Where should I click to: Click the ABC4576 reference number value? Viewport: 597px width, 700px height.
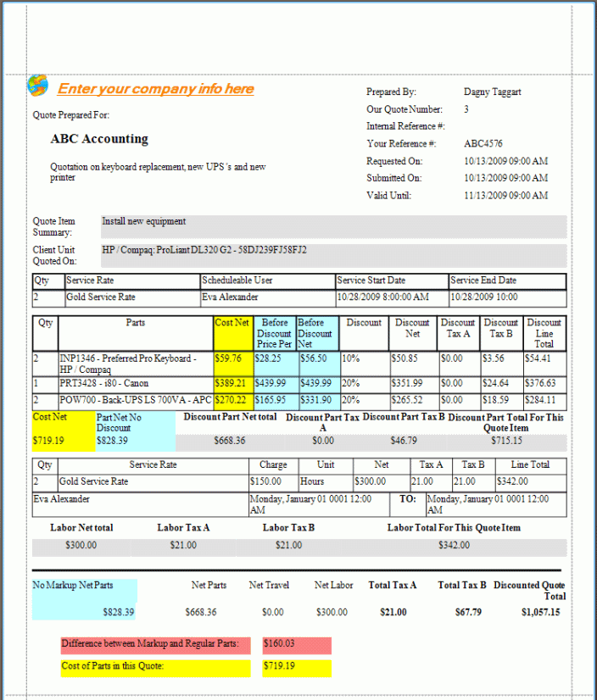(x=483, y=144)
